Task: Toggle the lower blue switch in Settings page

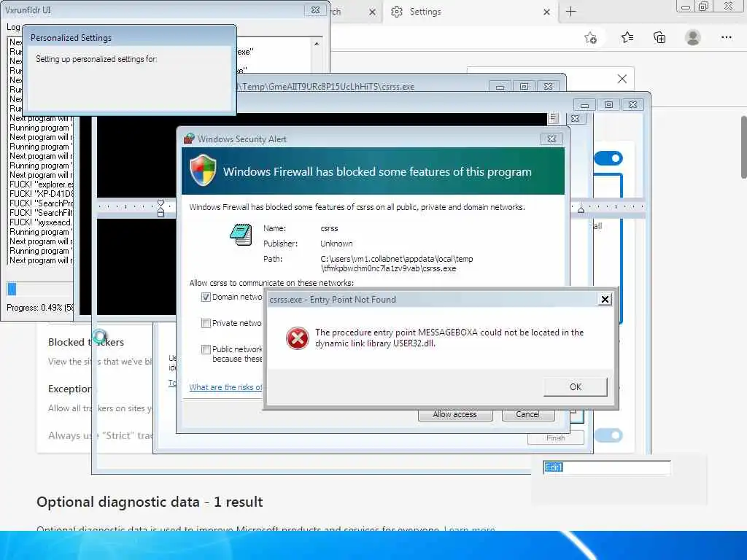Action: pyautogui.click(x=608, y=435)
